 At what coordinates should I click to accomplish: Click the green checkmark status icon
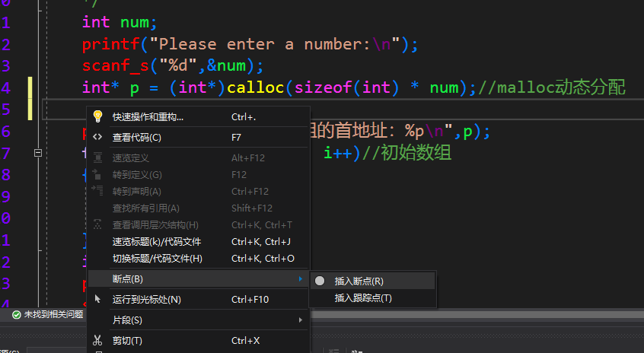click(x=17, y=315)
